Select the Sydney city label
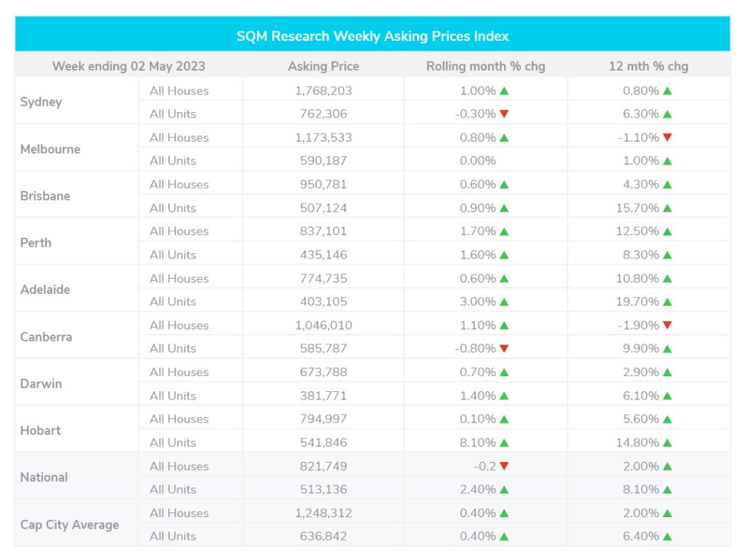The width and height of the screenshot is (747, 560). pyautogui.click(x=41, y=102)
